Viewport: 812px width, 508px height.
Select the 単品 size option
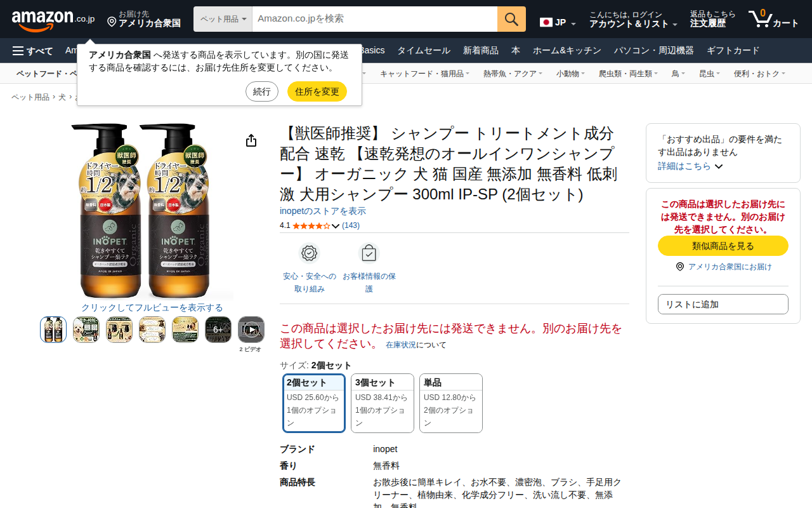click(x=451, y=403)
